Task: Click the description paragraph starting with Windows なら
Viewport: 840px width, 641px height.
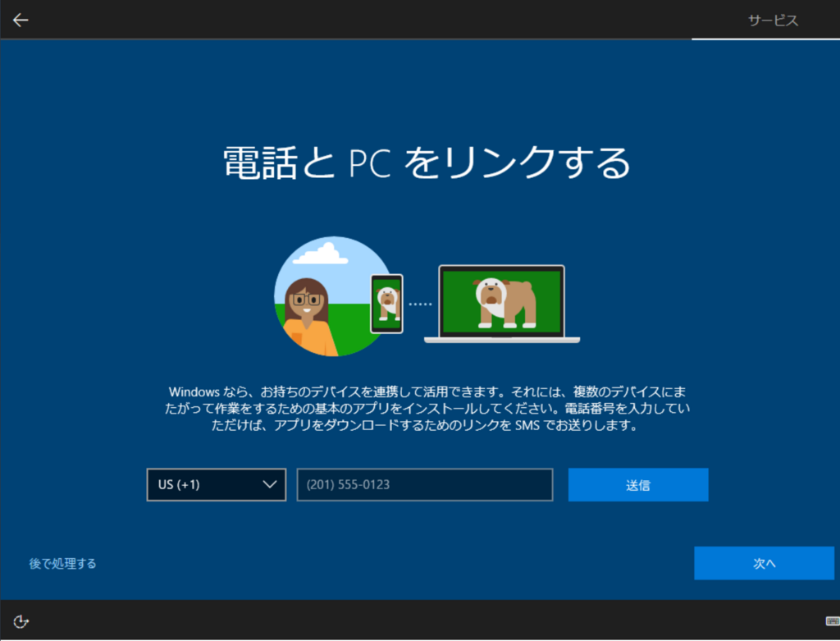Action: (427, 409)
